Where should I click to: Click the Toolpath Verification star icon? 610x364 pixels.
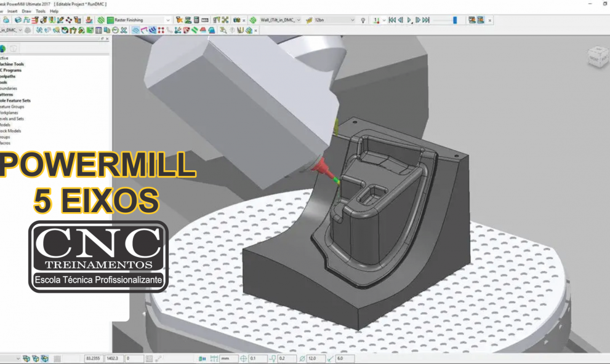[179, 20]
